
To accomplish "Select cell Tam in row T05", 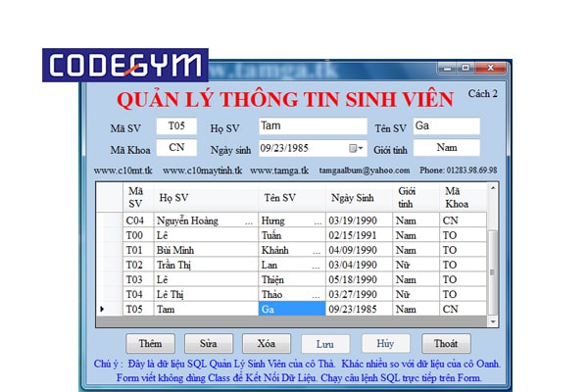I will [206, 309].
